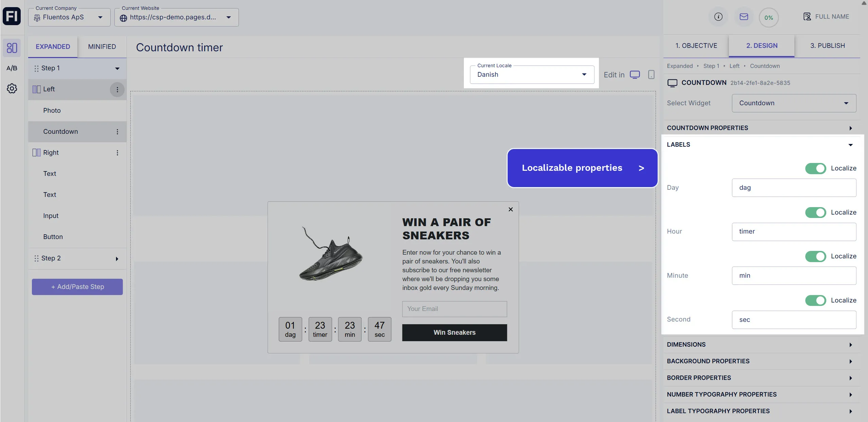
Task: Click the FI logo in the top-left corner
Action: pos(12,16)
